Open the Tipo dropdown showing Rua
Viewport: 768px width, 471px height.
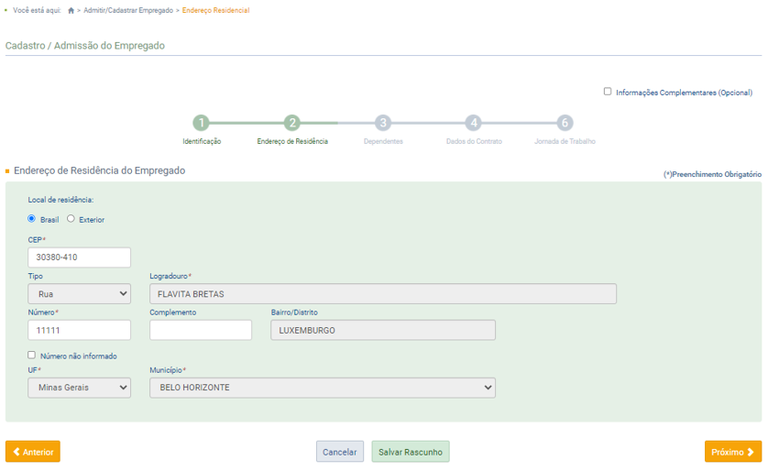[79, 294]
